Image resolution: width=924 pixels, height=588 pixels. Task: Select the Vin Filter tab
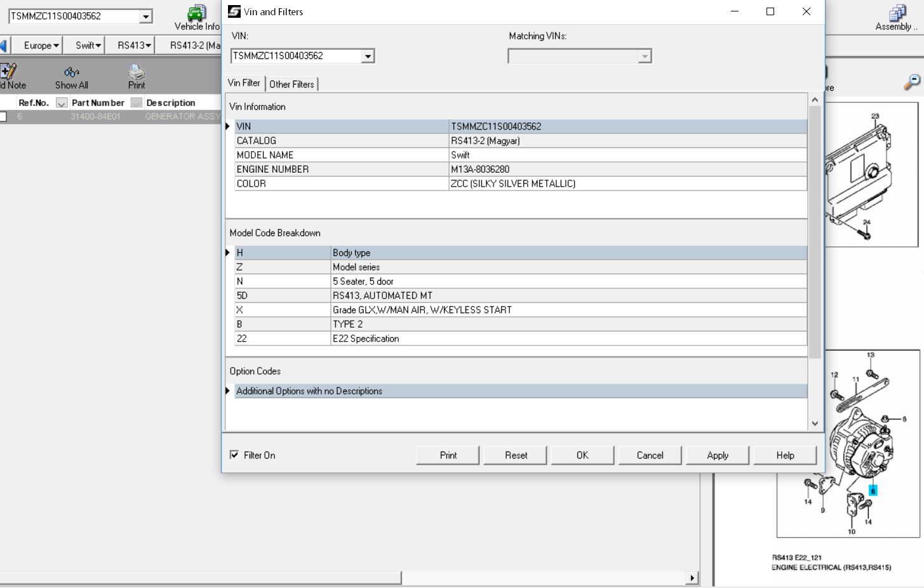(x=244, y=83)
